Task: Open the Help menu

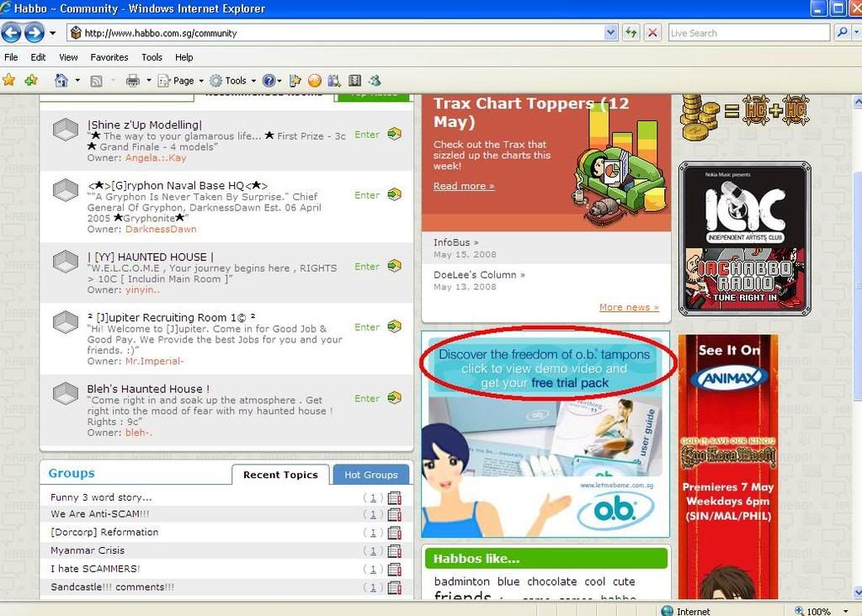Action: coord(184,57)
